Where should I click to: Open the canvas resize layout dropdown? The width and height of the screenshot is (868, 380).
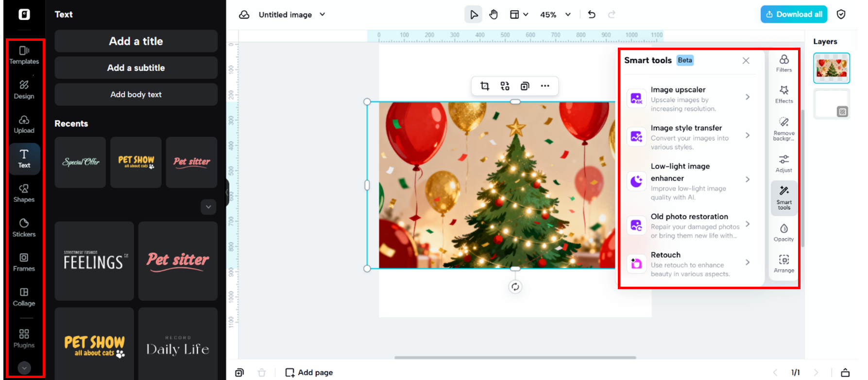[519, 15]
